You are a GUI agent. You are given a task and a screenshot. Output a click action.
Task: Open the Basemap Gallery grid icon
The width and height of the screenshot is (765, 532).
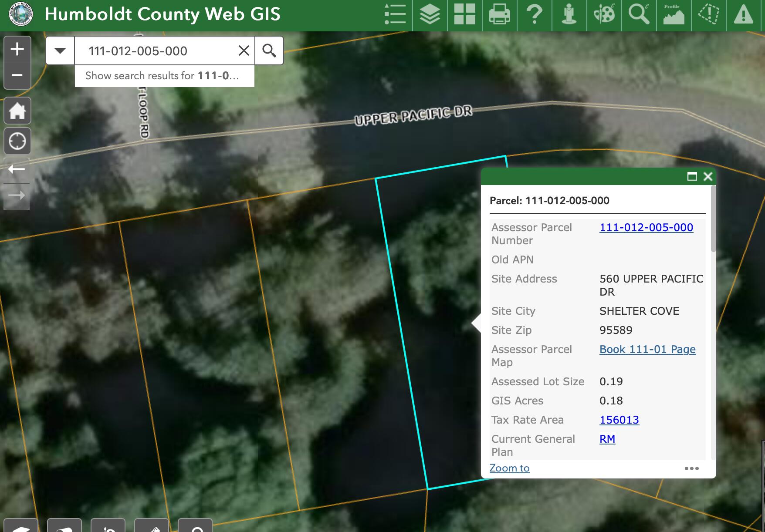[x=465, y=14]
